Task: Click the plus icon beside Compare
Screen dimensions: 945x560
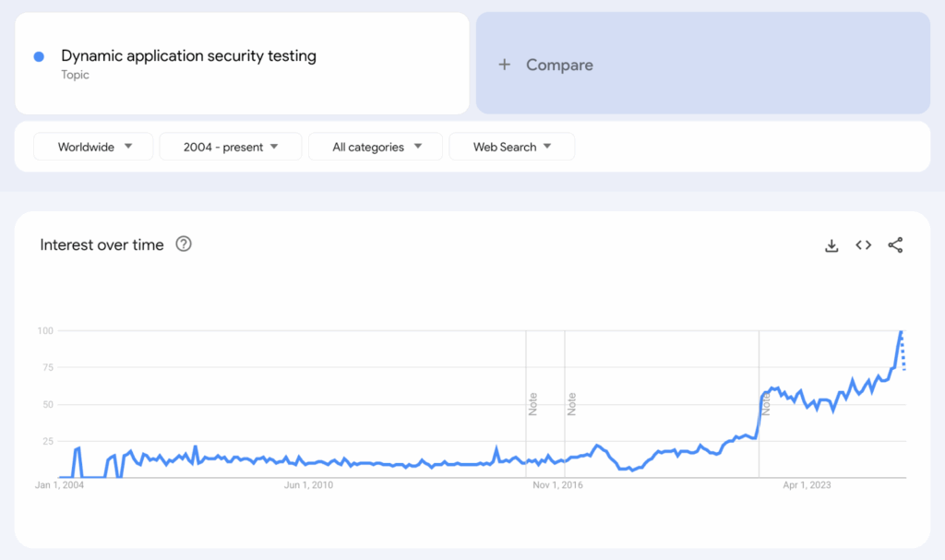Action: tap(504, 65)
